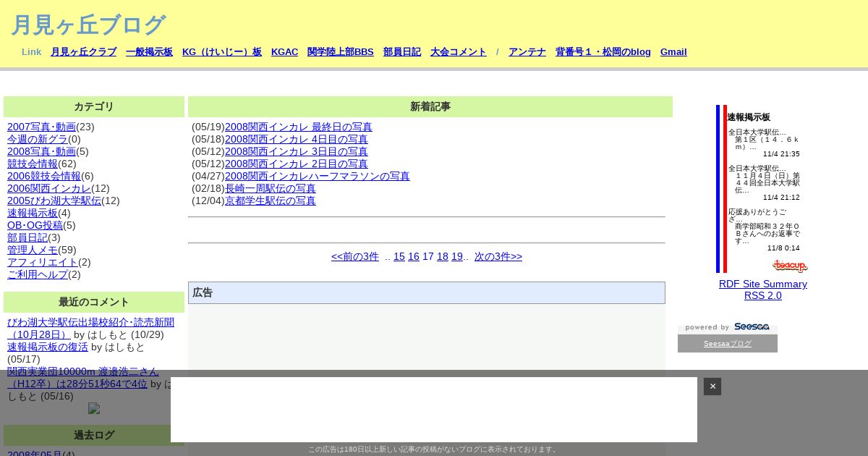Click the 広告 section header
Screen dimensions: 868x456
coord(427,292)
